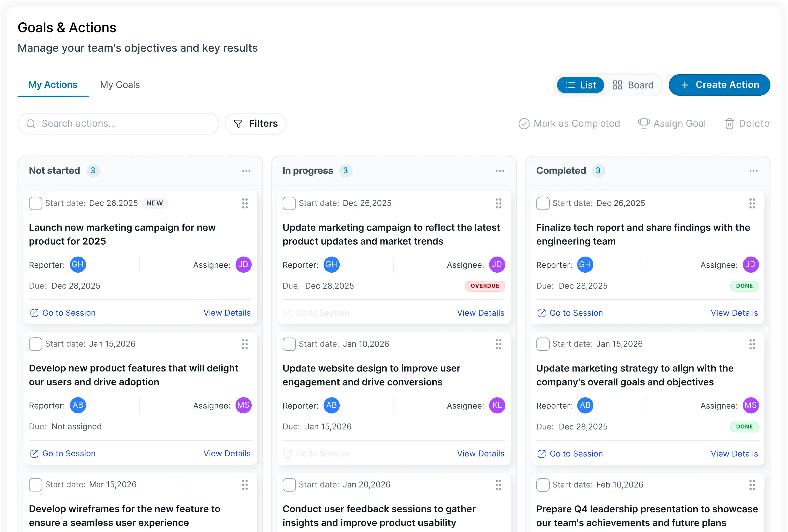Click the Create Action button
The image size is (788, 532).
click(x=719, y=85)
